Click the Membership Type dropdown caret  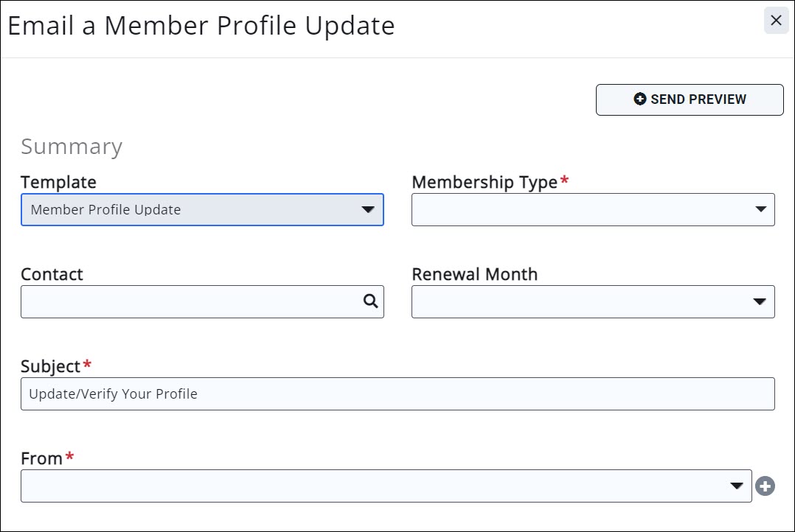click(760, 209)
